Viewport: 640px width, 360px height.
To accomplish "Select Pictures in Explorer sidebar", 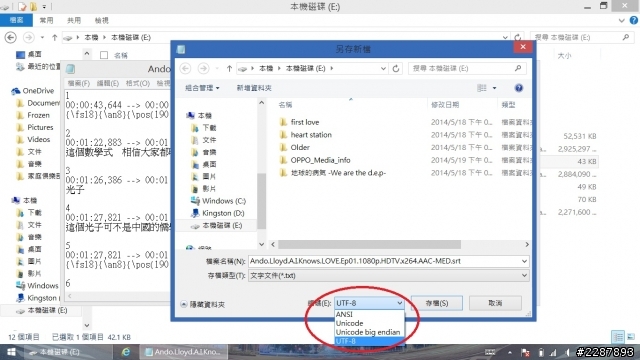I will pyautogui.click(x=35, y=127).
